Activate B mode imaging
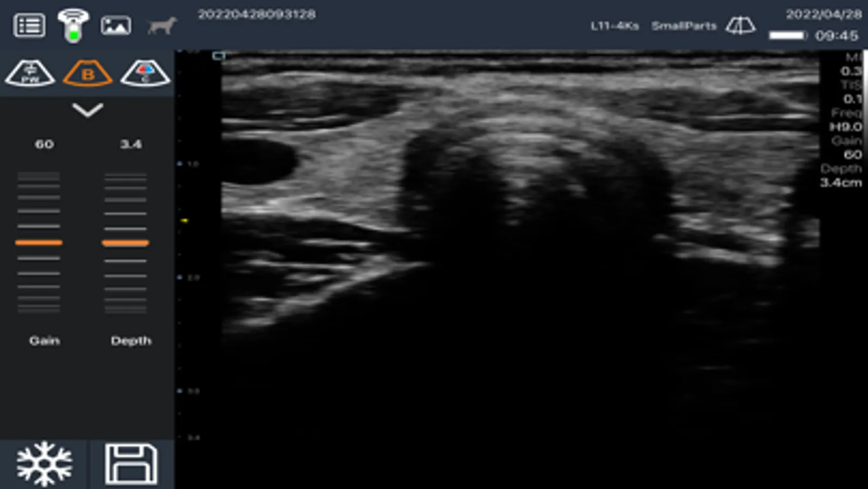This screenshot has width=868, height=489. point(87,73)
